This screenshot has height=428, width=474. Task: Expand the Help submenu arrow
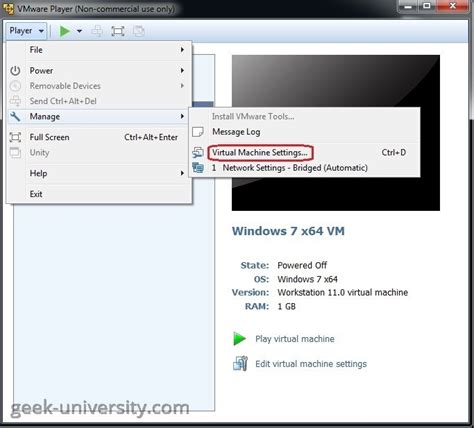coord(182,173)
